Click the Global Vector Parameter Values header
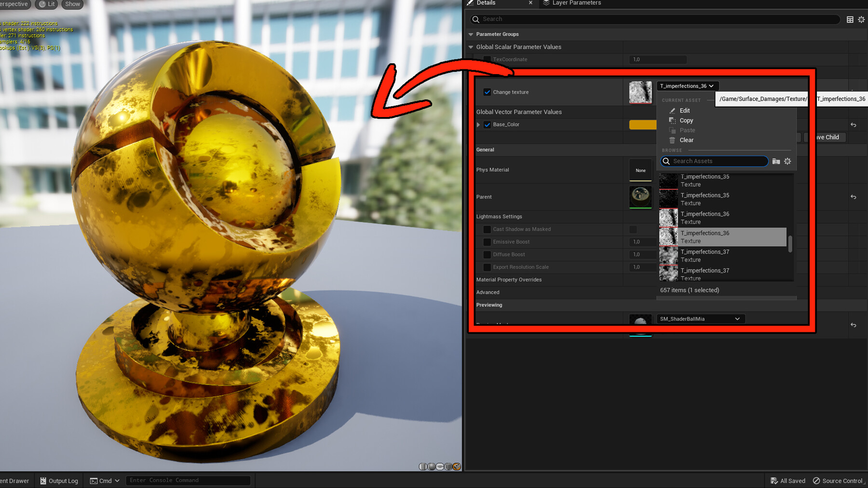 tap(519, 112)
